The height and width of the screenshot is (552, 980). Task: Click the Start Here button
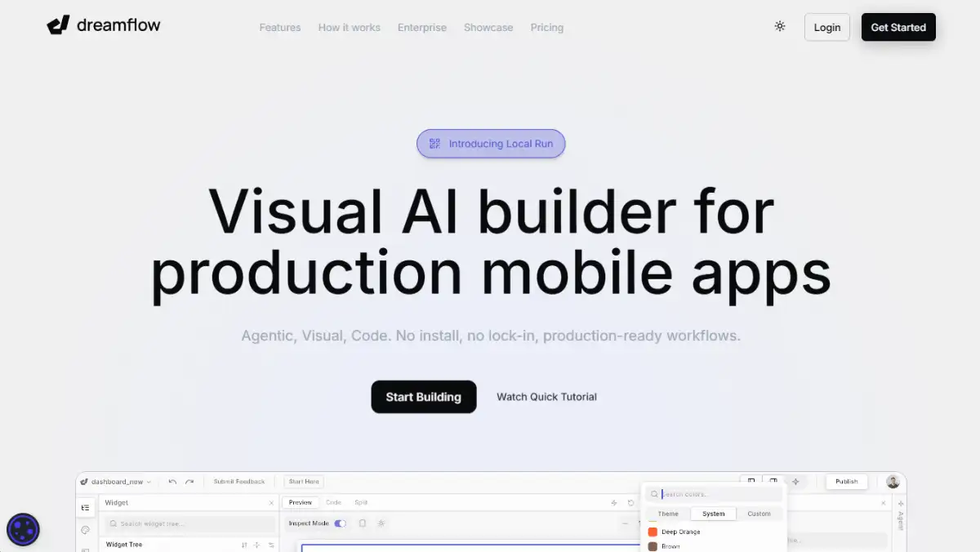(304, 482)
